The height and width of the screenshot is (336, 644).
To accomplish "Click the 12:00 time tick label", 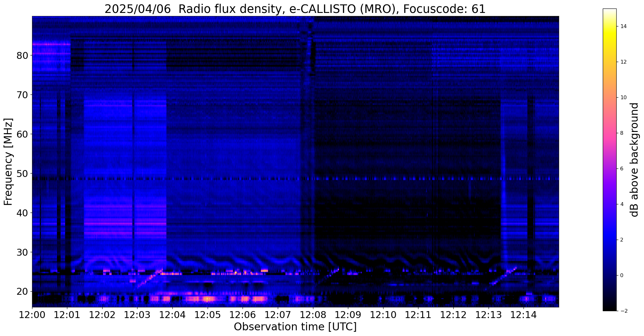I will [32, 315].
